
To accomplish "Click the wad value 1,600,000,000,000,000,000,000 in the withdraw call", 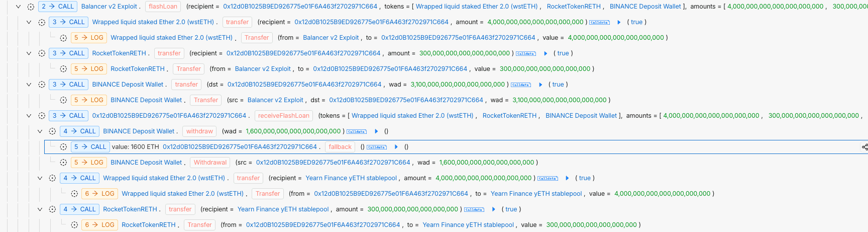I will pos(293,131).
